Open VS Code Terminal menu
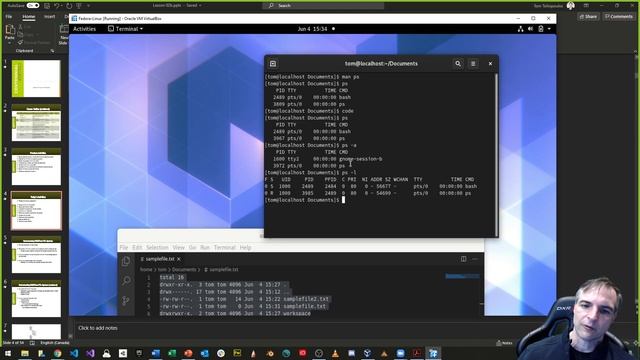This screenshot has height=360, width=640. click(x=224, y=247)
